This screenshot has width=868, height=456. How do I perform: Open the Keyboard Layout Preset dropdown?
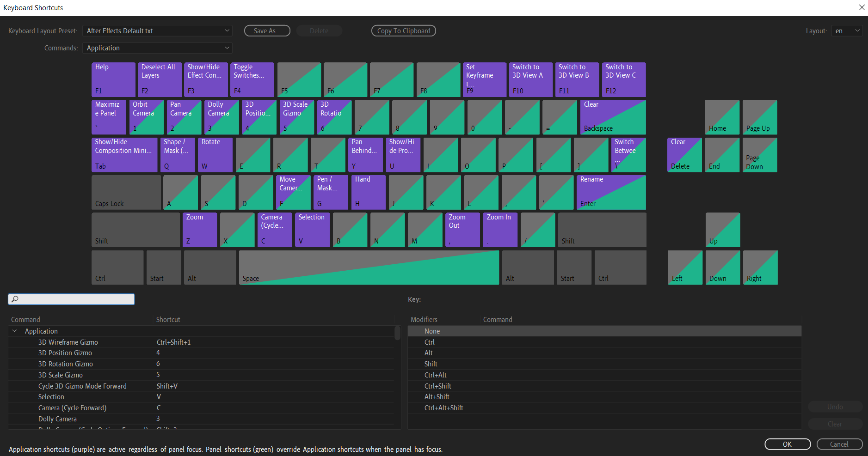point(157,30)
